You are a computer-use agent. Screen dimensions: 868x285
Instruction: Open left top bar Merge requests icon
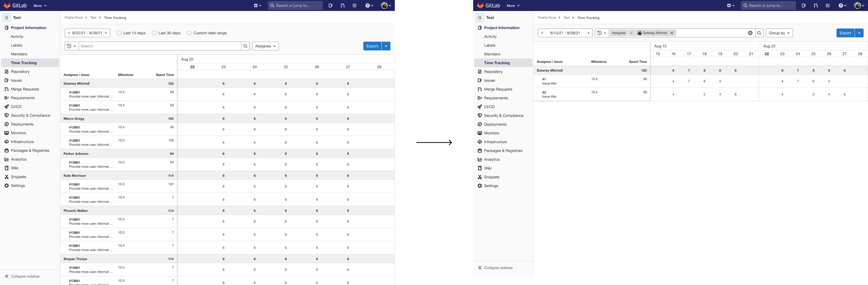point(342,5)
